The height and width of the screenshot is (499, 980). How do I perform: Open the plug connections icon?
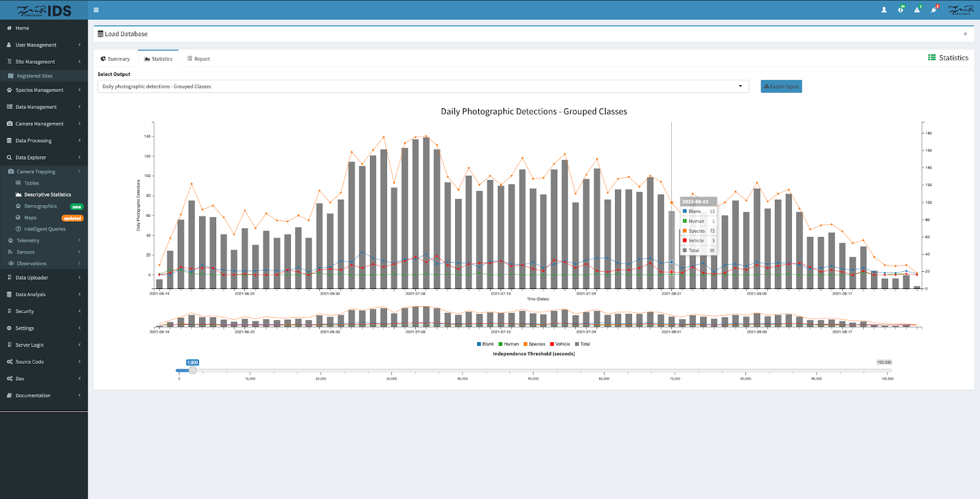point(934,9)
